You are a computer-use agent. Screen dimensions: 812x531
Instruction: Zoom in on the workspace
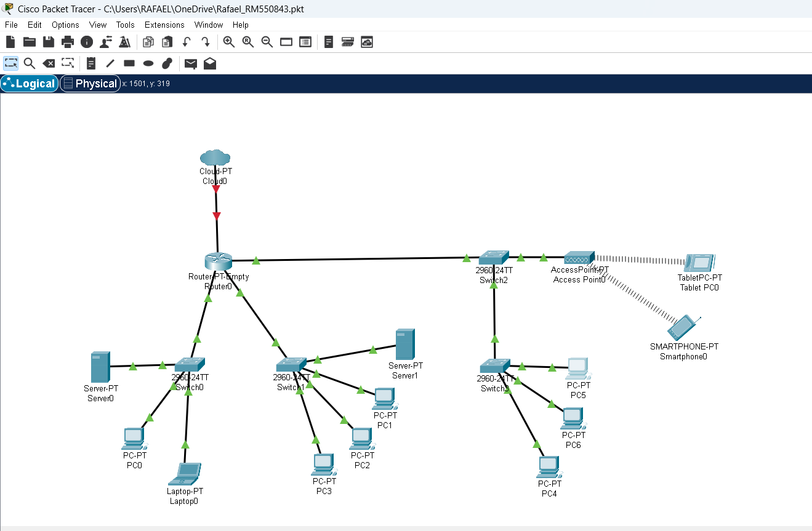229,42
